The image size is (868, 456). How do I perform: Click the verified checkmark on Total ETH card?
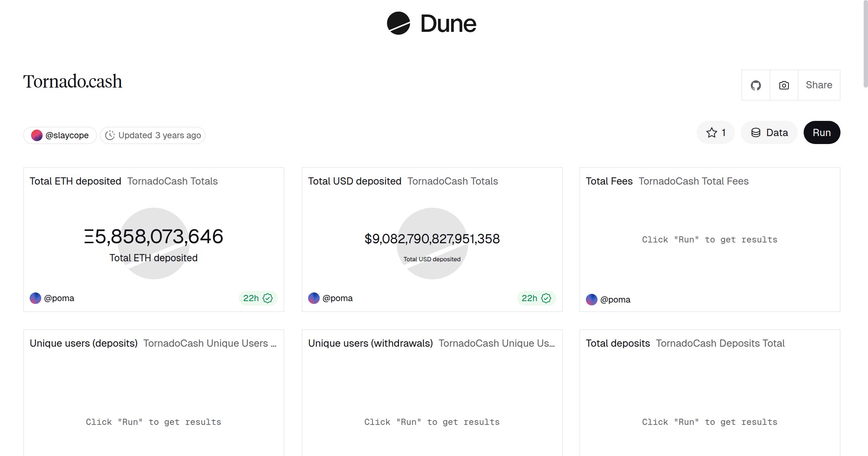[x=268, y=298]
